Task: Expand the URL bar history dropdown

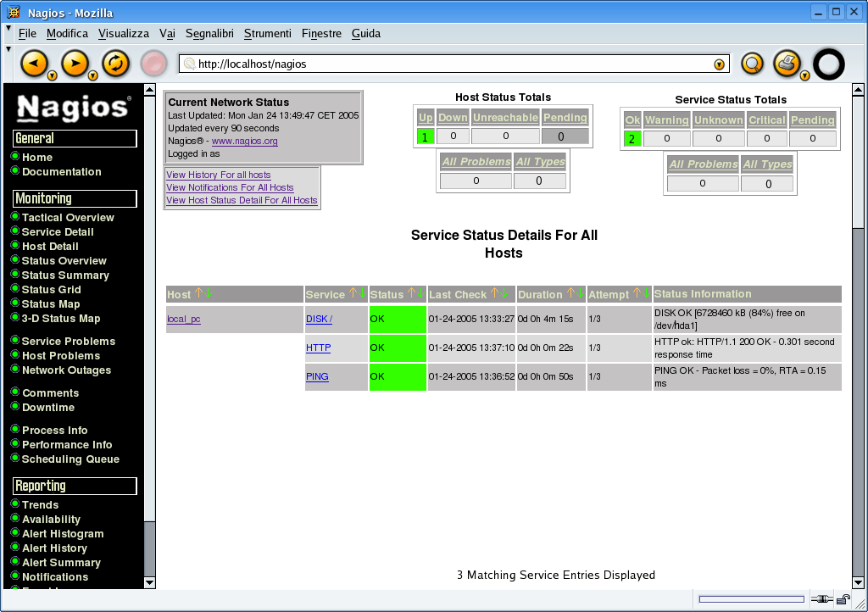Action: [719, 64]
